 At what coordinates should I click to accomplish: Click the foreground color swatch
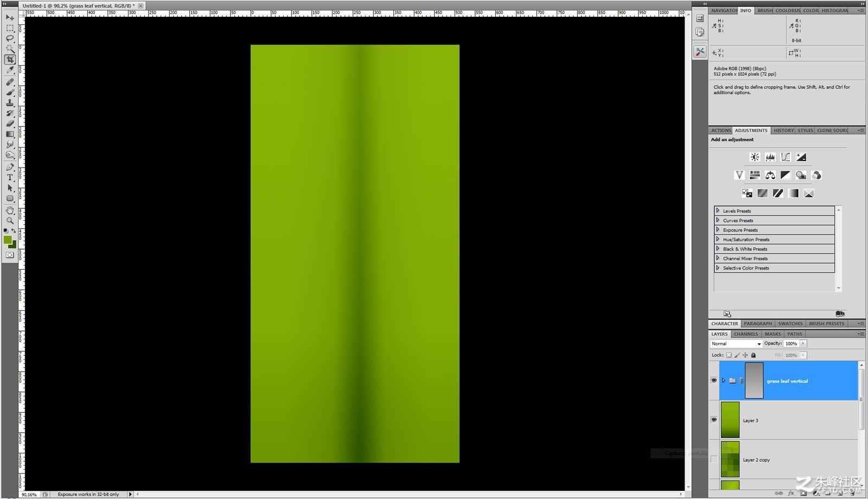coord(7,240)
